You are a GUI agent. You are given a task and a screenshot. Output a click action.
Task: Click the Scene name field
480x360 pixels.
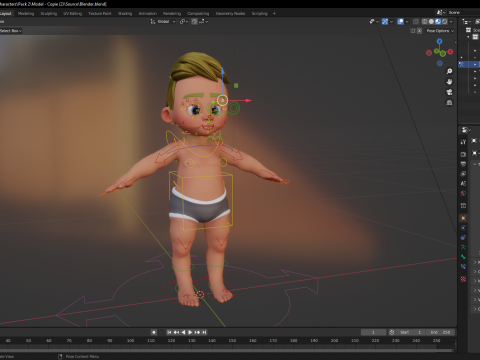click(463, 12)
